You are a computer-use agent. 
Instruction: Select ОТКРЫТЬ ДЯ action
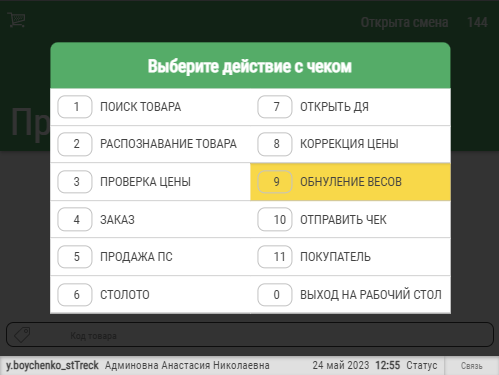point(350,107)
